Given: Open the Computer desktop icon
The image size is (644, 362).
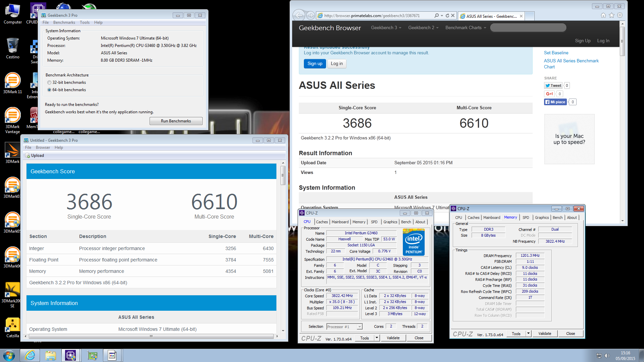Looking at the screenshot, I should point(13,14).
